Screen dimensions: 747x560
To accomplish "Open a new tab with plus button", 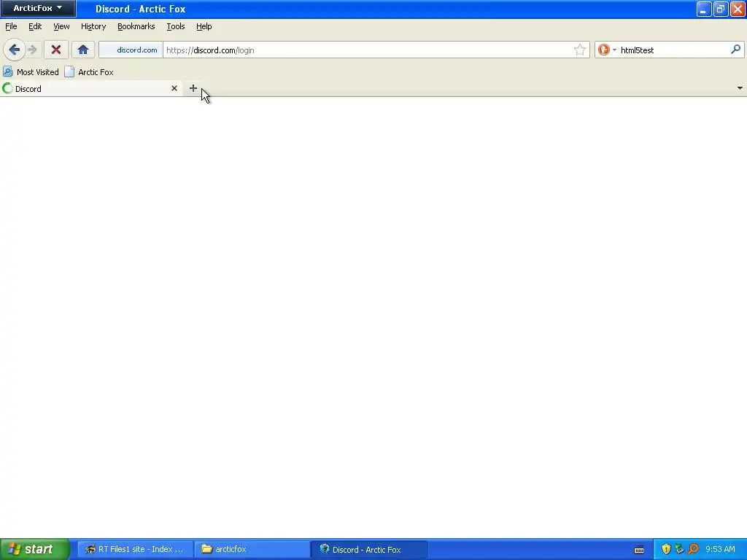I will tap(193, 88).
